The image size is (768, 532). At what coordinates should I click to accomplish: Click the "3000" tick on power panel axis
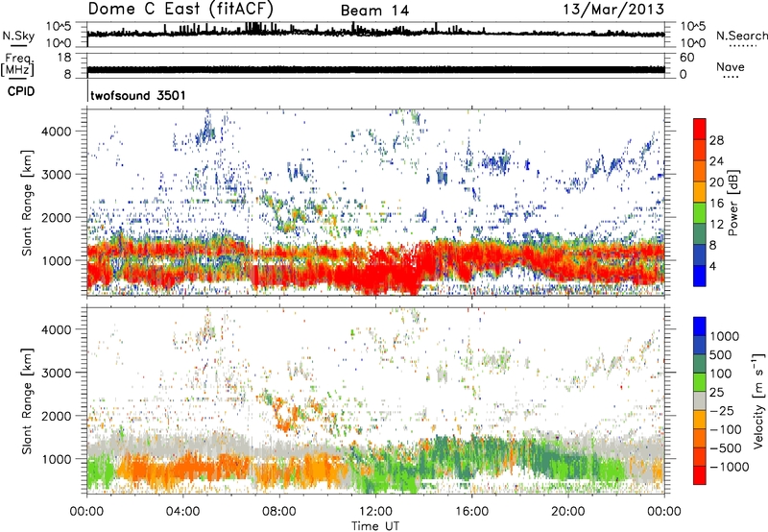point(57,175)
